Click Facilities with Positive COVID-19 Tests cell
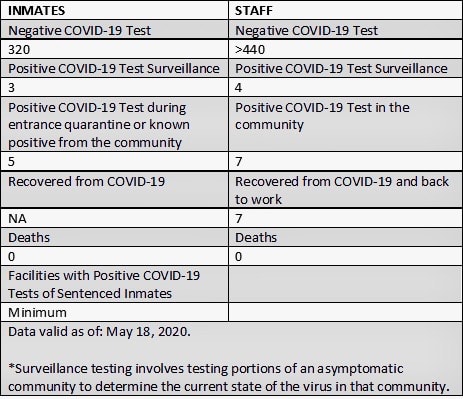This screenshot has width=463, height=399. coord(114,284)
